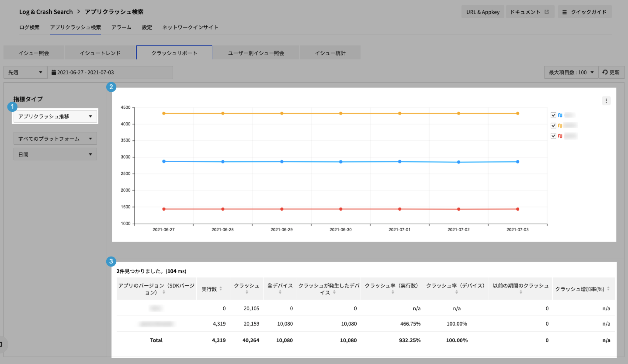Viewport: 628px width, 364px height.
Task: Sort by 全デバイス column sort arrows
Action: (280, 292)
